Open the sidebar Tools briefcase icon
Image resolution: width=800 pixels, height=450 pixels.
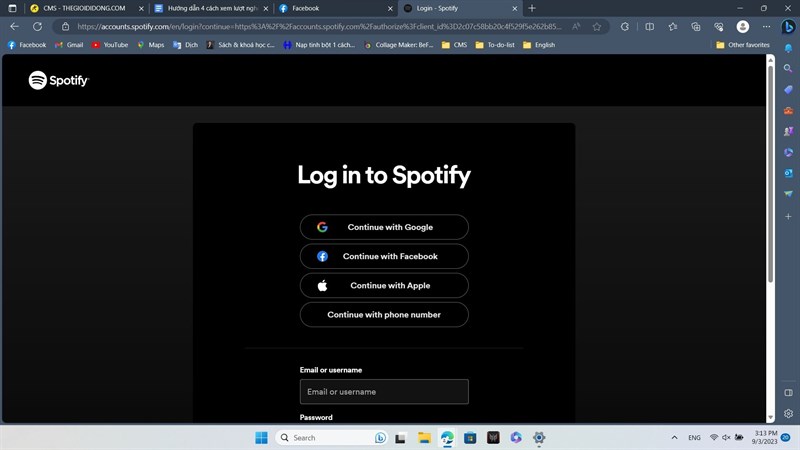788,111
